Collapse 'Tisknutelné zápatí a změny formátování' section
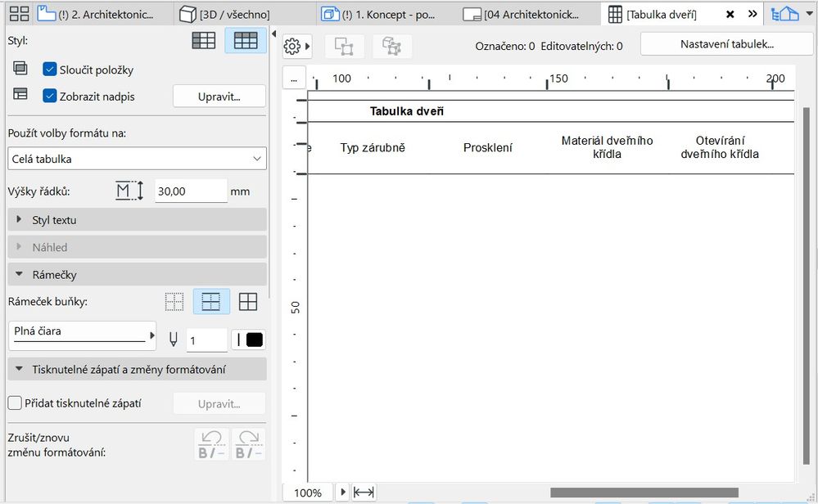The image size is (818, 504). pyautogui.click(x=138, y=369)
